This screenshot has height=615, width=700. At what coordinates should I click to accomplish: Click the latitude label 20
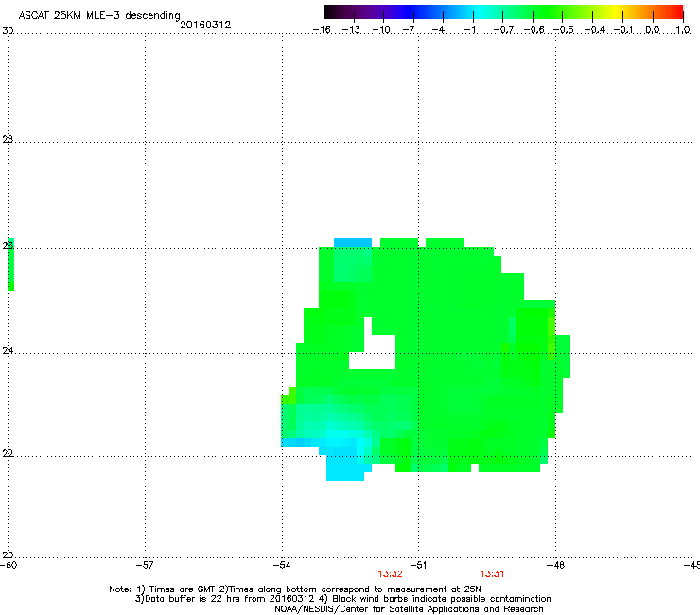coord(8,555)
